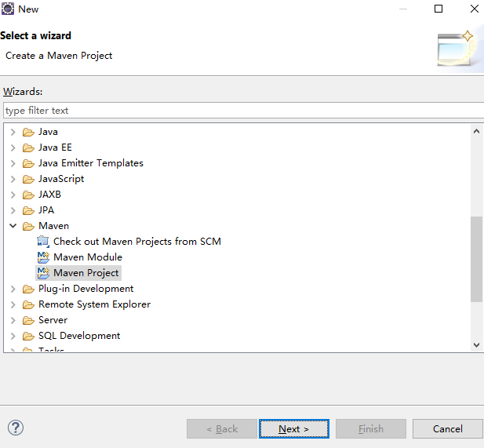The height and width of the screenshot is (448, 484).
Task: Click the JAXB folder icon
Action: point(28,195)
